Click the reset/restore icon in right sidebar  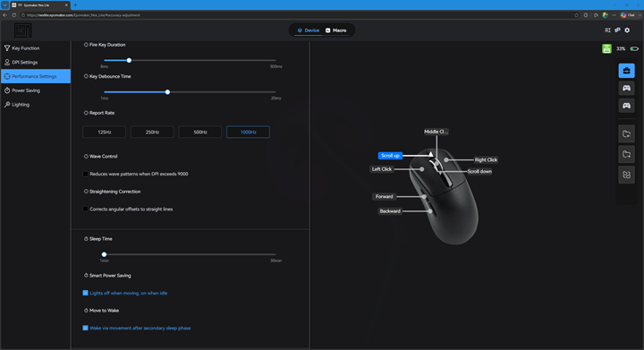pos(626,175)
